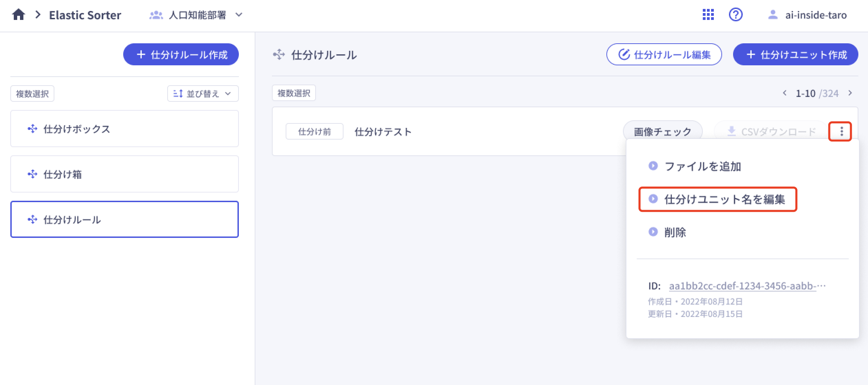
Task: Click the ai-inside-taro user avatar icon
Action: pyautogui.click(x=773, y=15)
